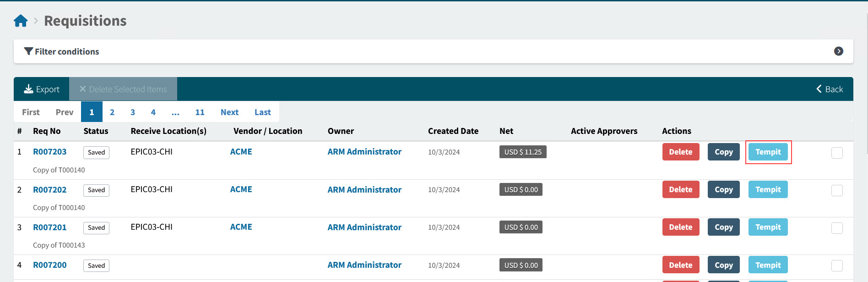Click the Export download button
Viewport: 868px width, 282px height.
tap(42, 89)
